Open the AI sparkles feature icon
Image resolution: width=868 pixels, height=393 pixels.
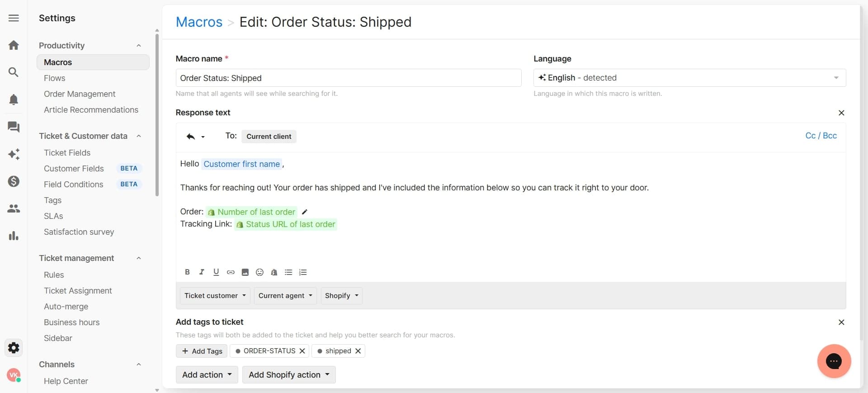tap(14, 154)
